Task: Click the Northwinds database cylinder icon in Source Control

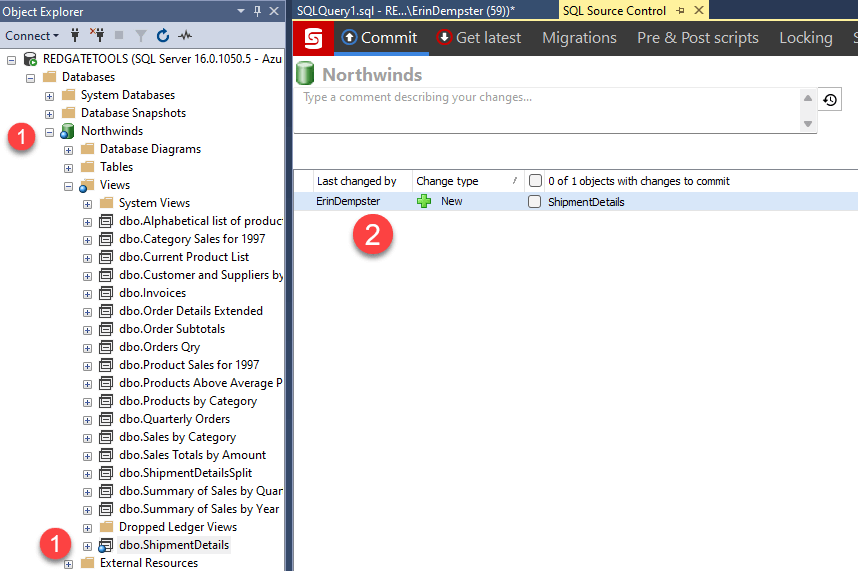Action: tap(305, 73)
